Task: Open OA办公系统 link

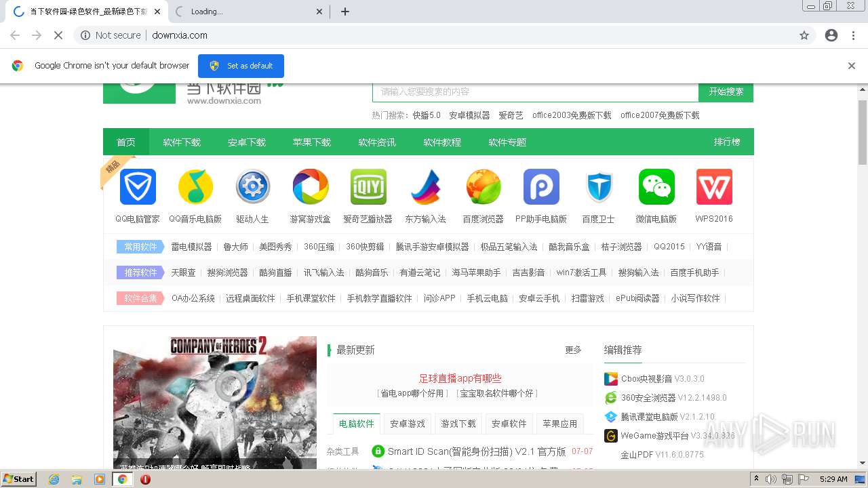Action: tap(193, 298)
